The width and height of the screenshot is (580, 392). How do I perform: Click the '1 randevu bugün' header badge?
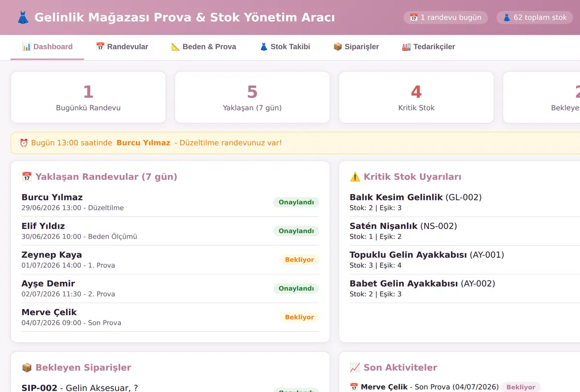[446, 17]
